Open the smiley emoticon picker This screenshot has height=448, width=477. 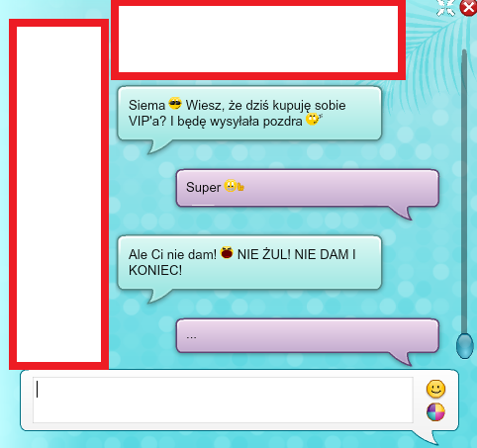[435, 389]
